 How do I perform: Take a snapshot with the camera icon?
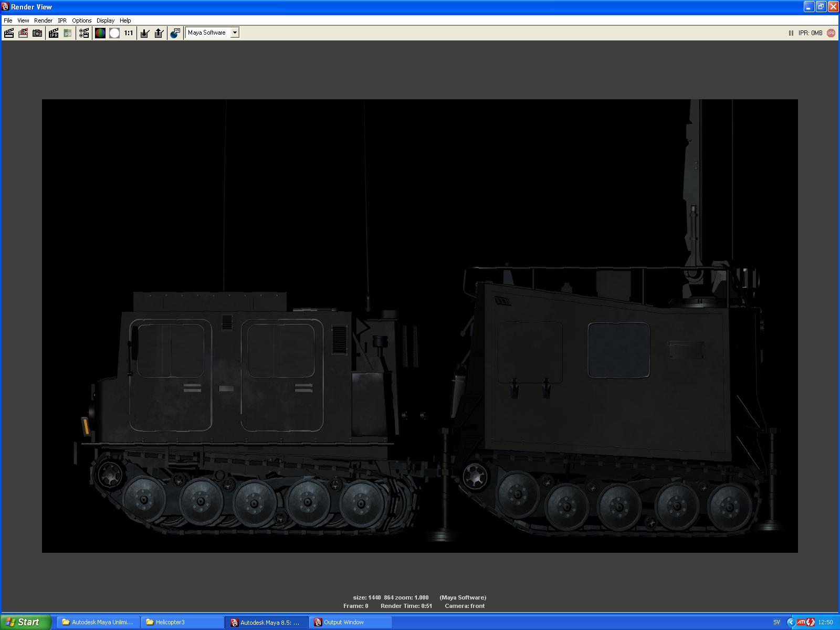tap(37, 33)
